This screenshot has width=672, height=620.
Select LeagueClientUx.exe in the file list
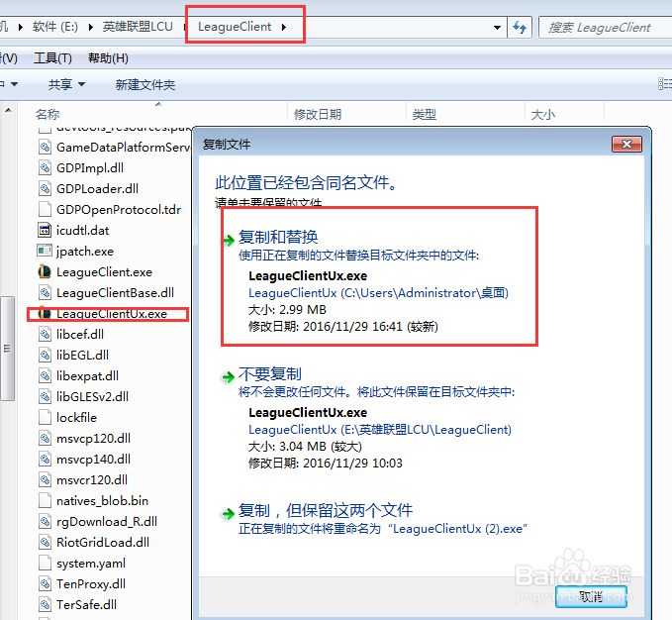[112, 314]
